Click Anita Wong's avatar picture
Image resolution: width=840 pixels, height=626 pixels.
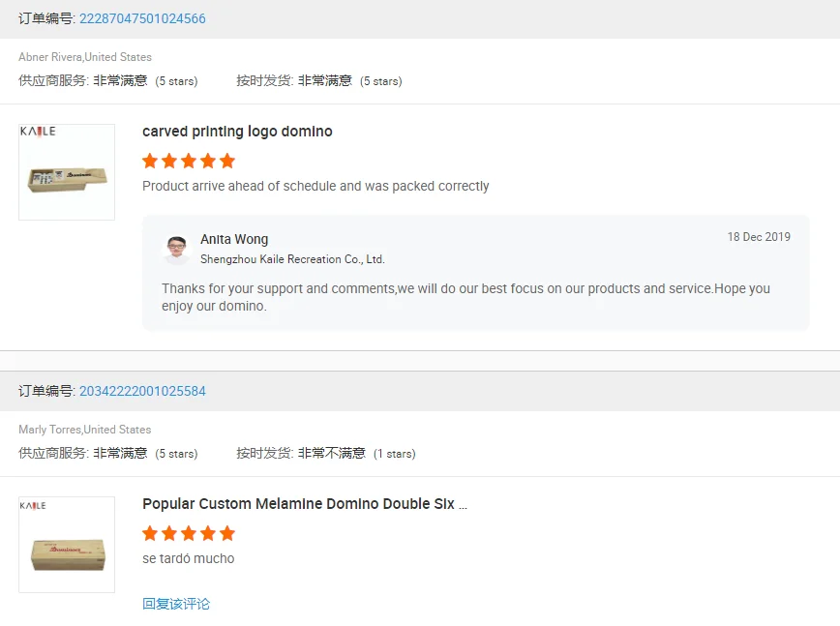pyautogui.click(x=177, y=249)
